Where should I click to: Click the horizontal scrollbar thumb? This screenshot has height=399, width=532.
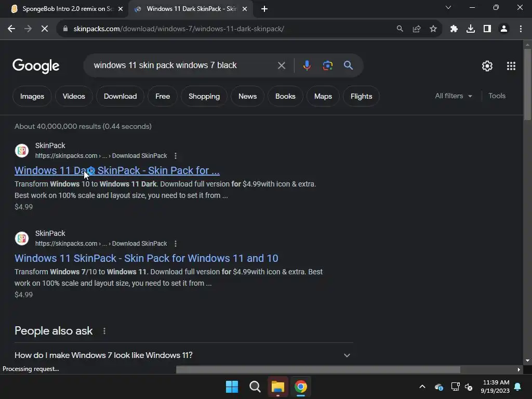(x=318, y=369)
